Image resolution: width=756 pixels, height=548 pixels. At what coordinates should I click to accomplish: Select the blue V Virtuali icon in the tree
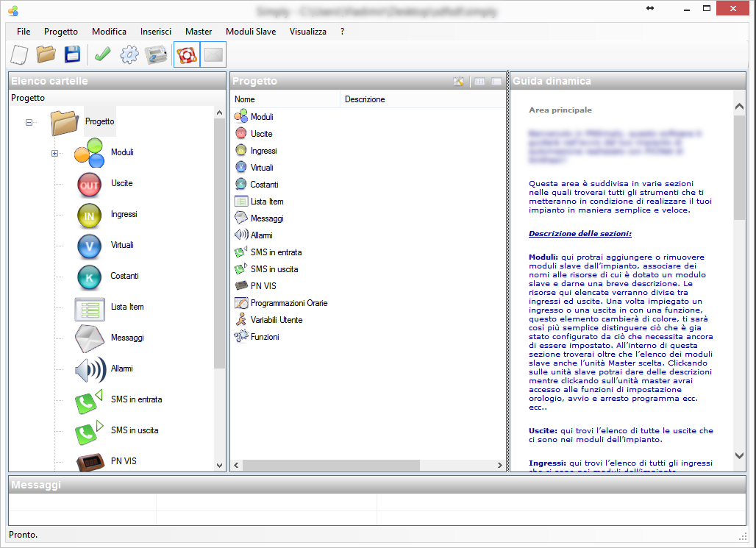click(x=89, y=246)
